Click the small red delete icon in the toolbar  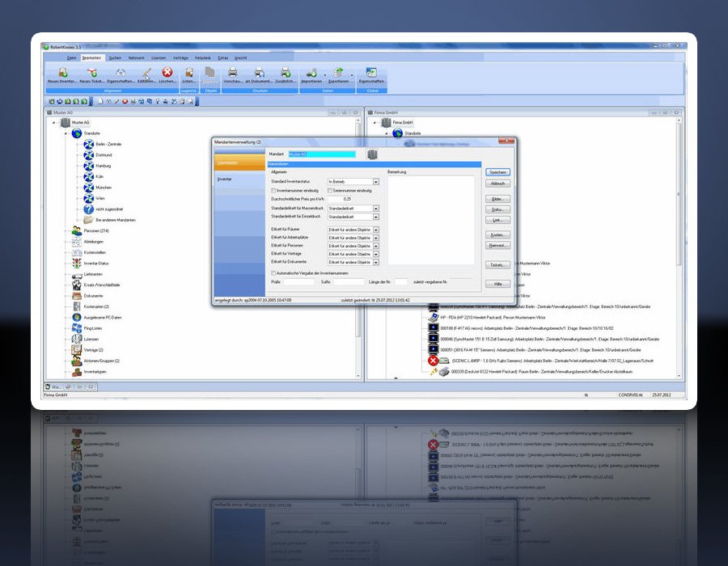(x=125, y=101)
